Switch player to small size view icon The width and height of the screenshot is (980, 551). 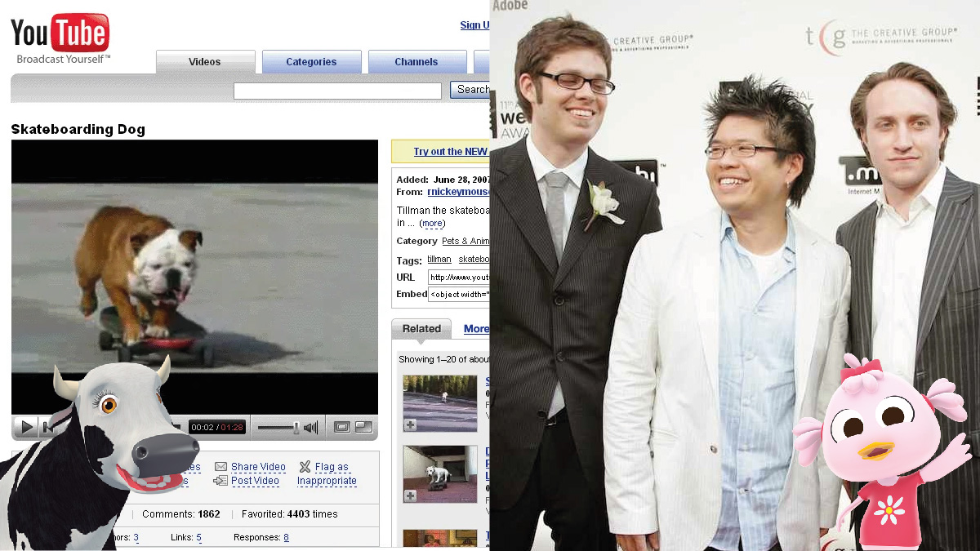click(x=342, y=427)
